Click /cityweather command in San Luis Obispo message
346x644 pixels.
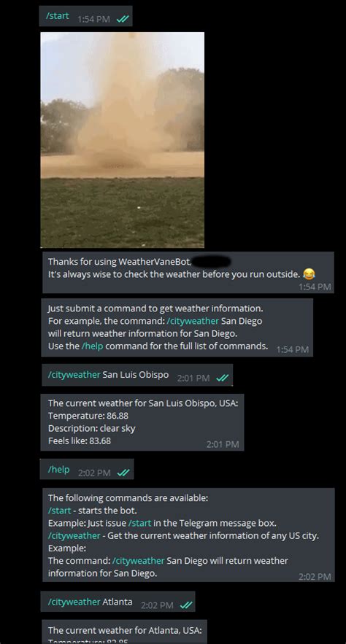74,375
